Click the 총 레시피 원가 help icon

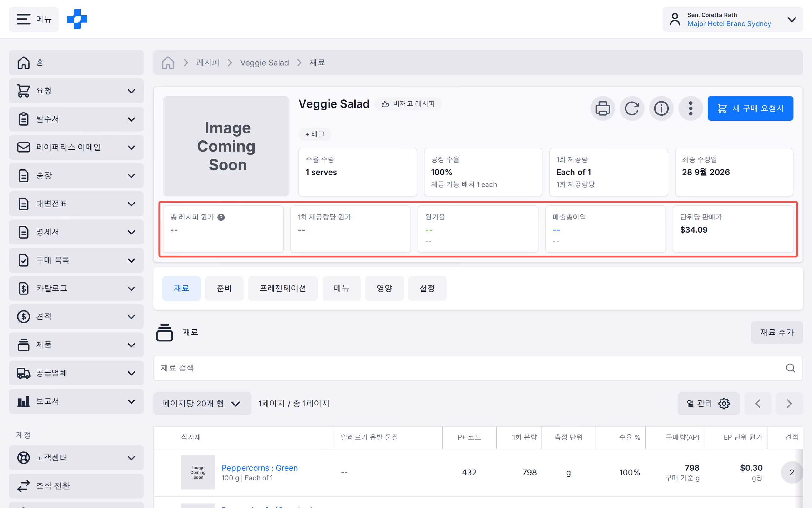221,217
